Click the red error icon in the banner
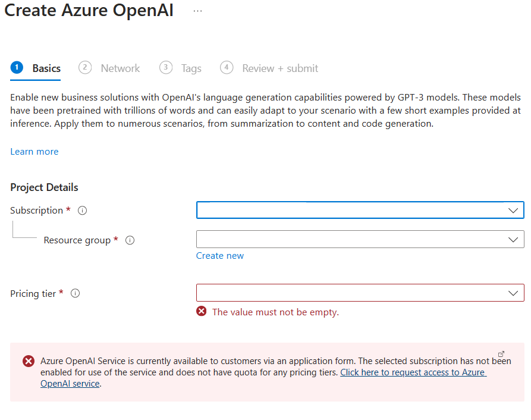The image size is (531, 420). pyautogui.click(x=29, y=361)
